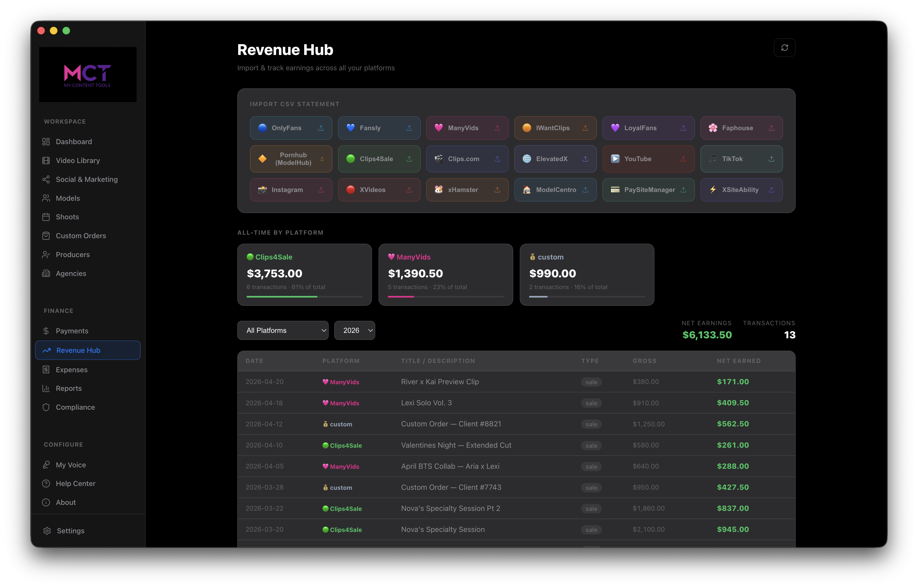918x588 pixels.
Task: Click the TikTok import button
Action: click(x=741, y=159)
